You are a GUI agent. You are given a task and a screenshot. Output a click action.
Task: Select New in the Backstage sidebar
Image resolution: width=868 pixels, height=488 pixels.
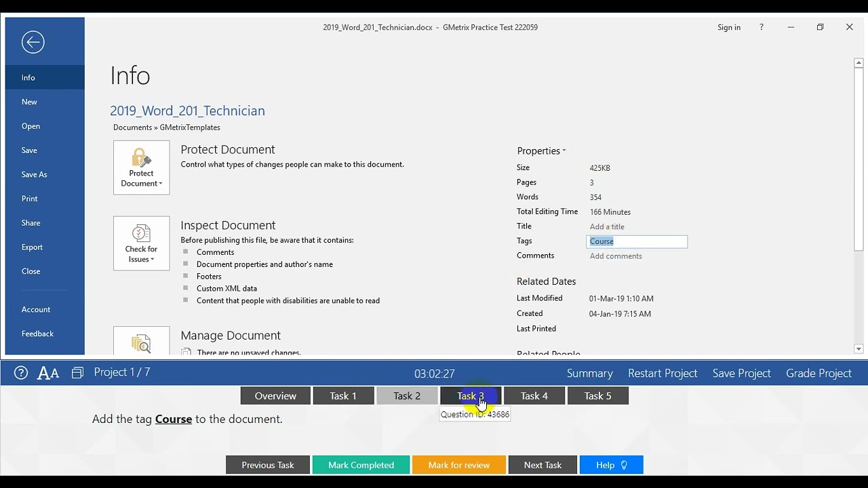point(45,102)
